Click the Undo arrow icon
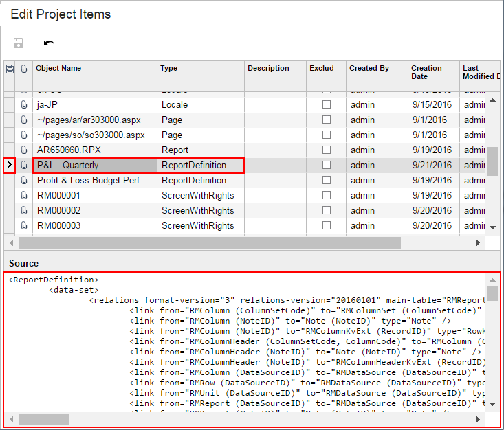This screenshot has height=430, width=504. pos(49,43)
